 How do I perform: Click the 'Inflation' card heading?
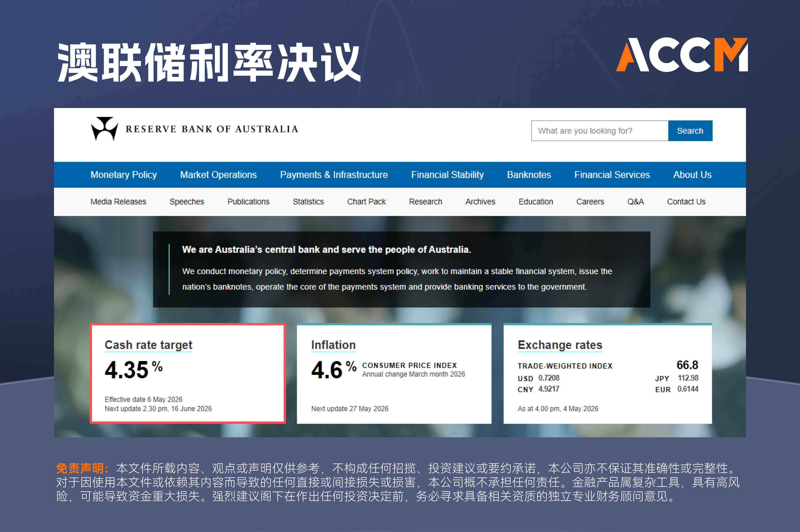click(333, 345)
